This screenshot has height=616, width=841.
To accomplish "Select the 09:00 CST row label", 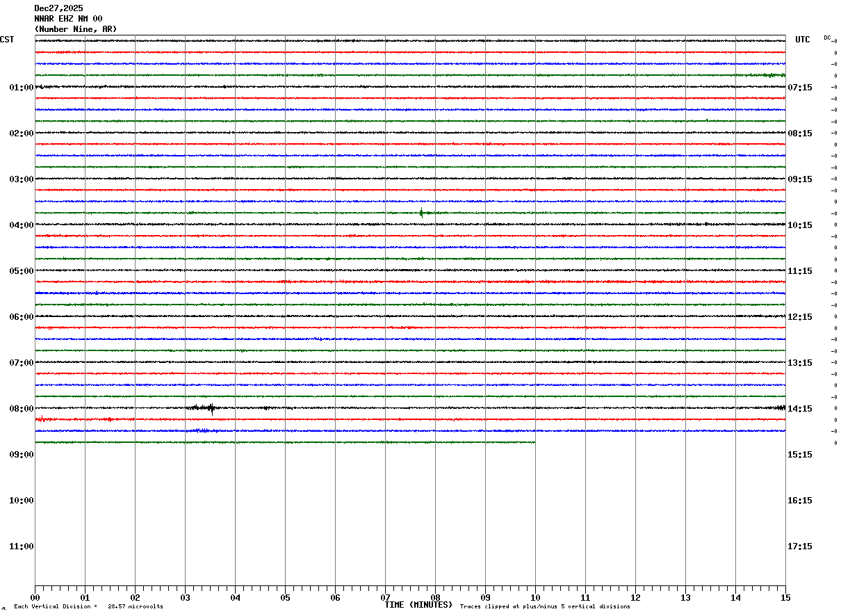I will tap(22, 455).
